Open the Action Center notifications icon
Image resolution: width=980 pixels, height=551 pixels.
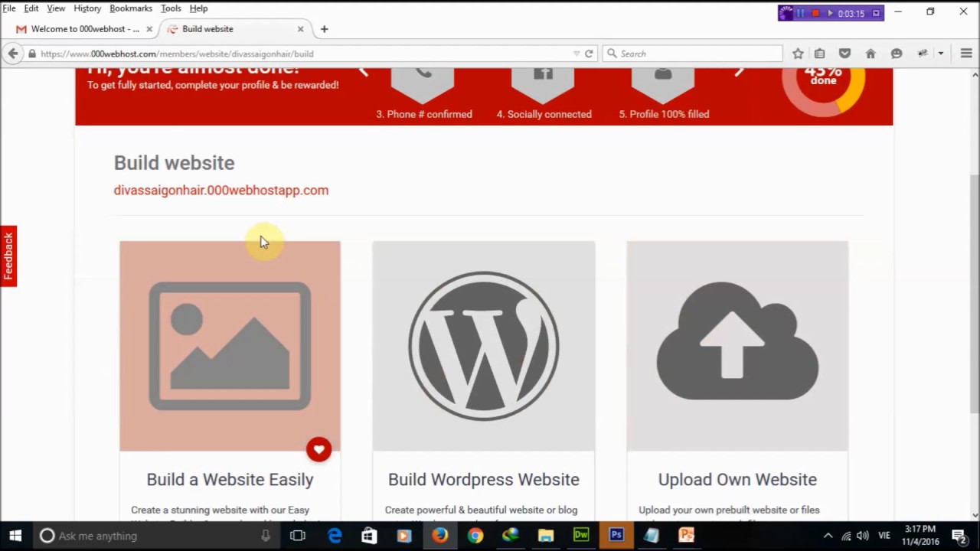[x=959, y=536]
